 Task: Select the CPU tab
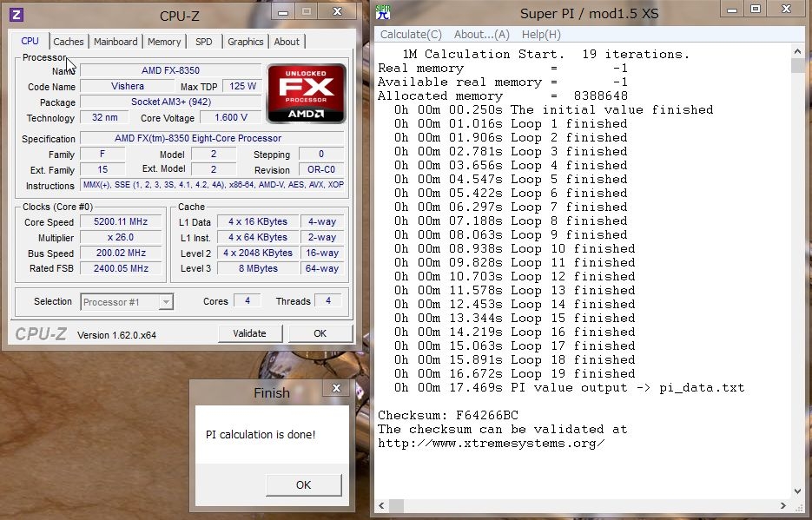30,41
